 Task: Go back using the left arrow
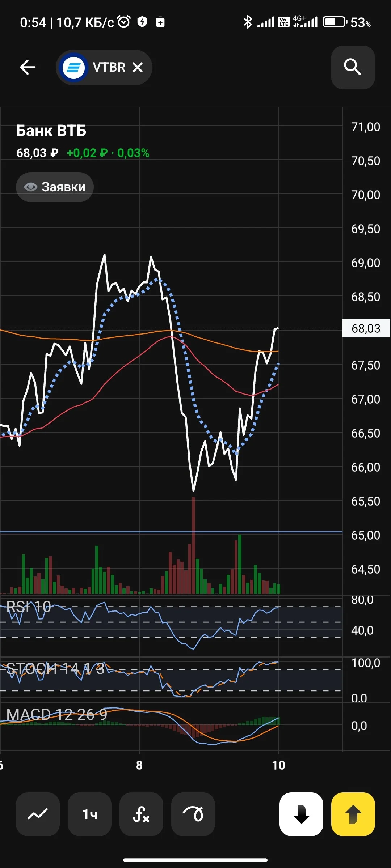pyautogui.click(x=28, y=67)
